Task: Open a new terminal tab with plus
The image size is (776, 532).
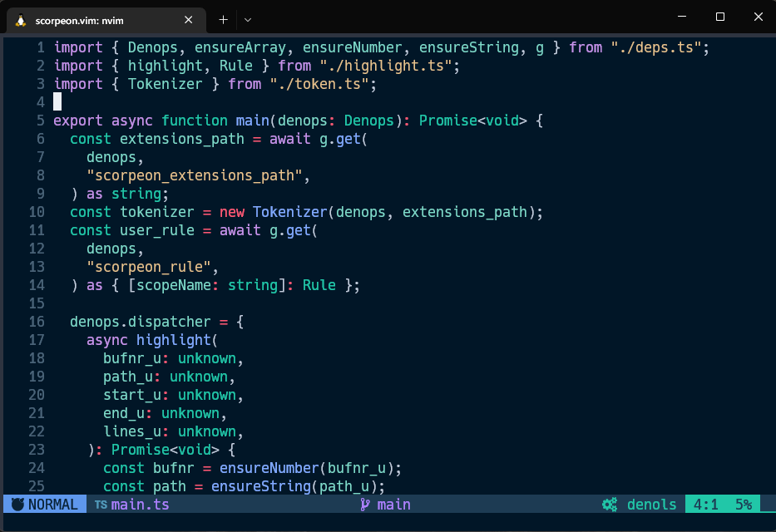Action: [x=223, y=20]
